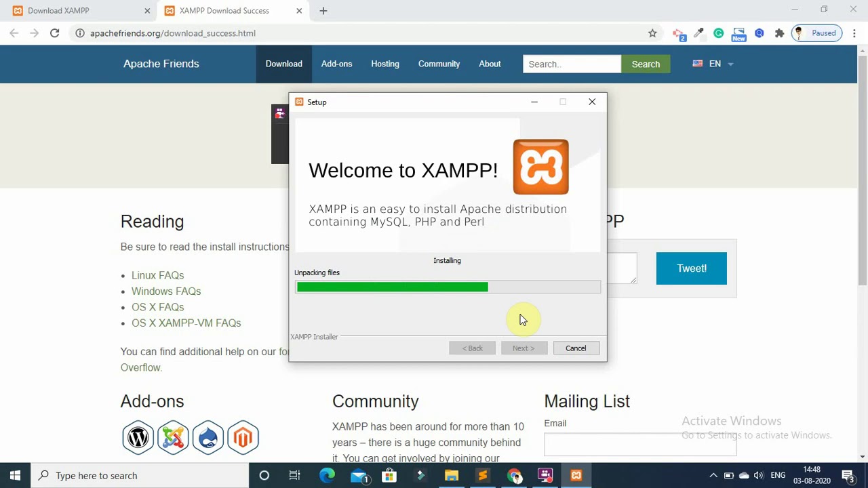Open the Windows FAQs link
The image size is (868, 488).
(x=166, y=291)
